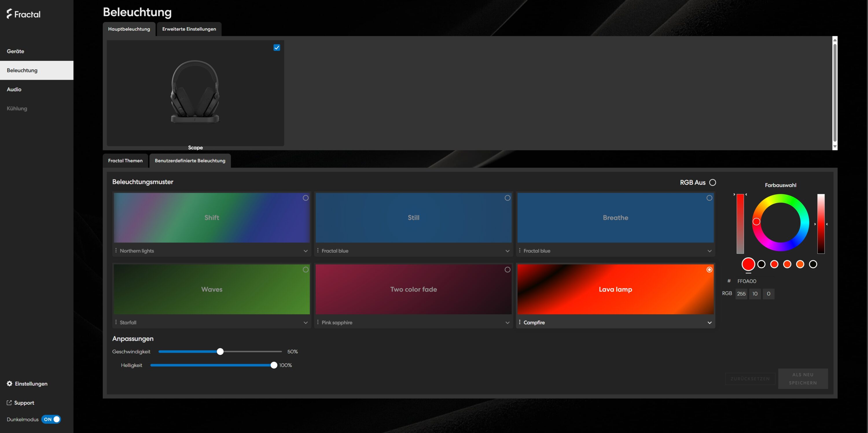This screenshot has width=868, height=433.
Task: Select the Shift pattern radio button
Action: pos(305,198)
